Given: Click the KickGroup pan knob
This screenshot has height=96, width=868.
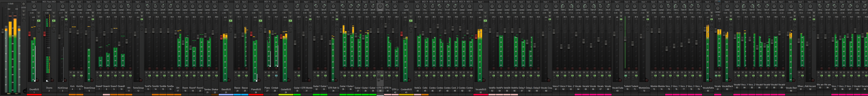Looking at the screenshot, I should pos(62,6).
